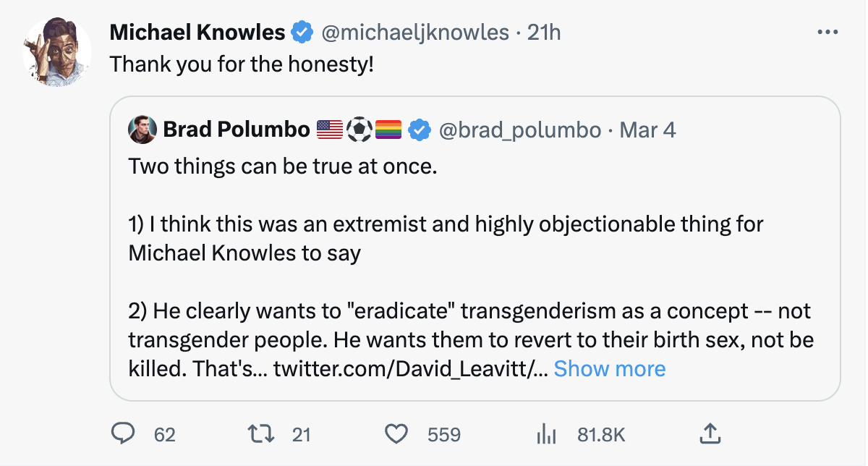Open the tweet via the 21h timestamp

(544, 33)
